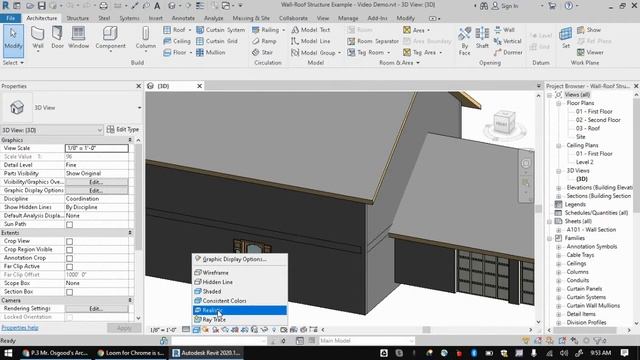Click the Dormer opening tool
Image resolution: width=640 pixels, height=360 pixels.
[508, 52]
